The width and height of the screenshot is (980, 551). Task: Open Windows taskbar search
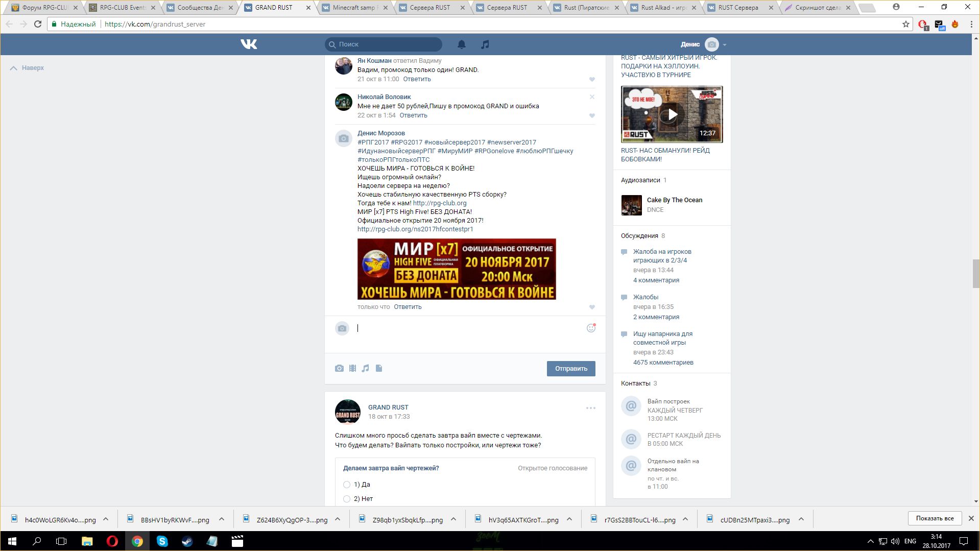pos(37,541)
